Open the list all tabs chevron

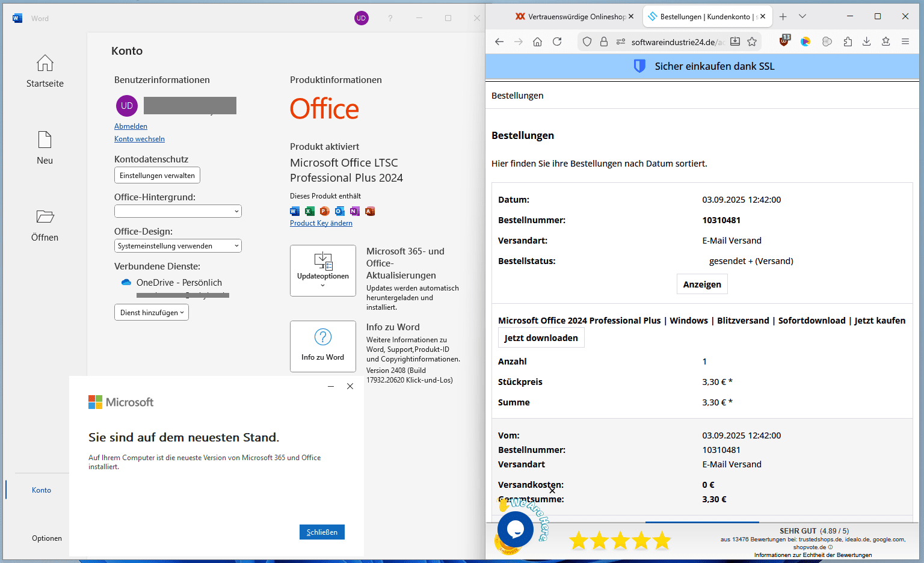[x=802, y=17]
